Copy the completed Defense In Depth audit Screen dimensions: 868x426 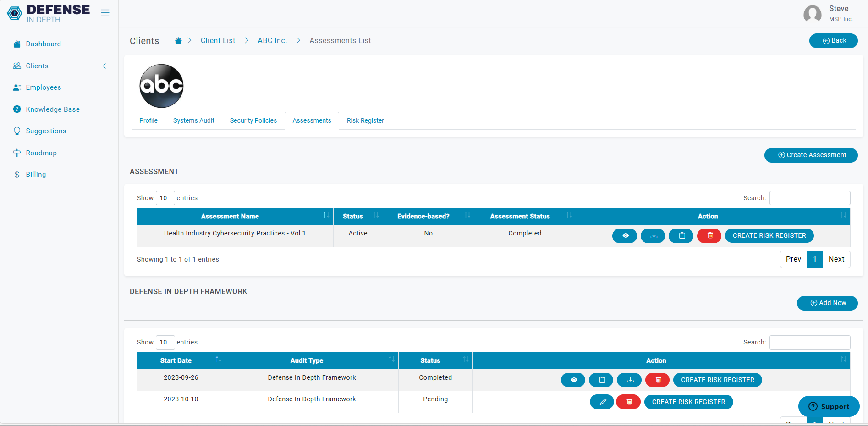(601, 380)
